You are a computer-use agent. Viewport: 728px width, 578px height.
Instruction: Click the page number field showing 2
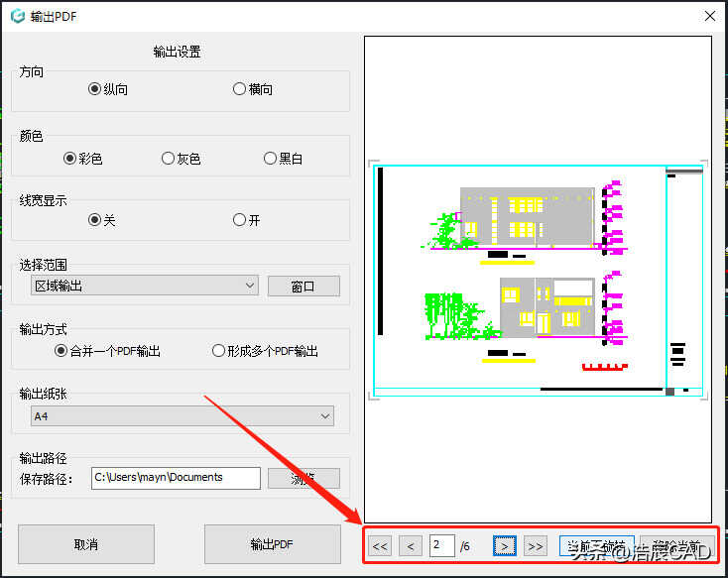pos(441,545)
